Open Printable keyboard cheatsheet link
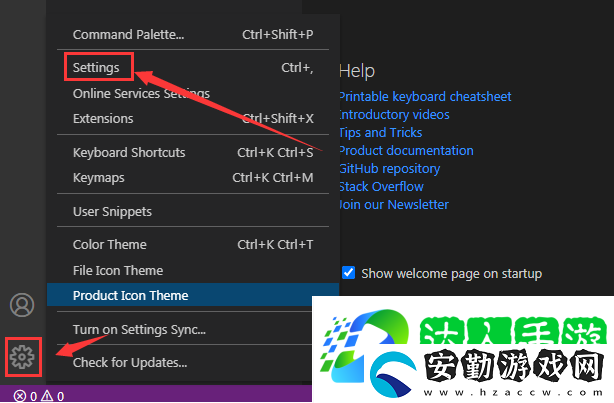 425,96
